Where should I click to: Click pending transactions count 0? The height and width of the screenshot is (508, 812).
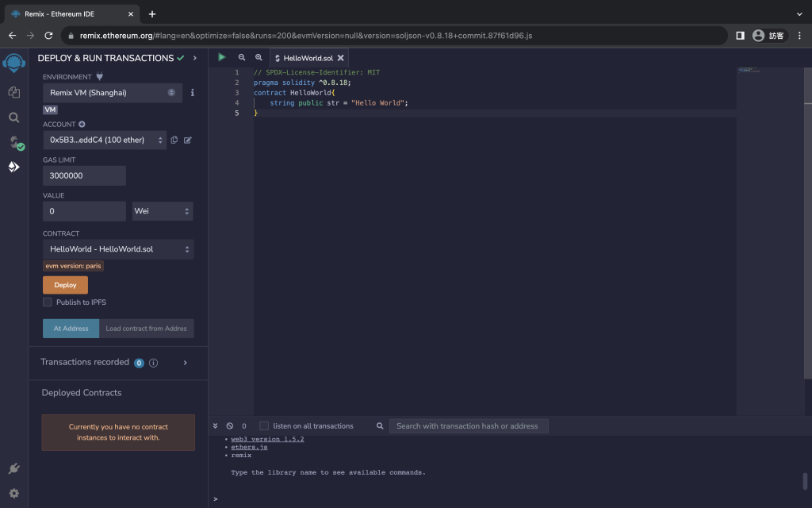coord(244,426)
